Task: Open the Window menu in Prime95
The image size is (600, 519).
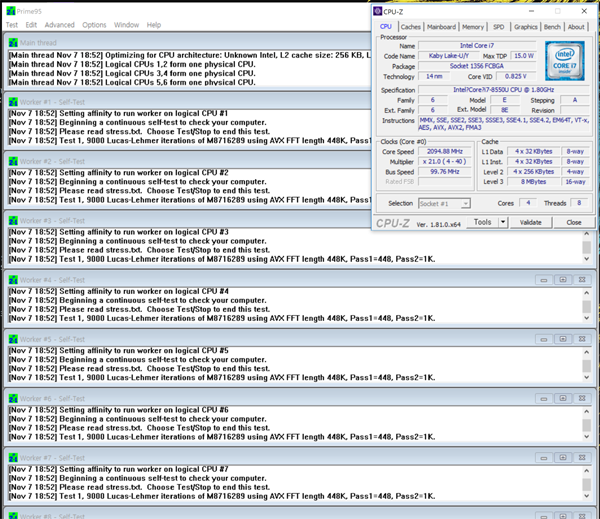Action: [x=126, y=25]
